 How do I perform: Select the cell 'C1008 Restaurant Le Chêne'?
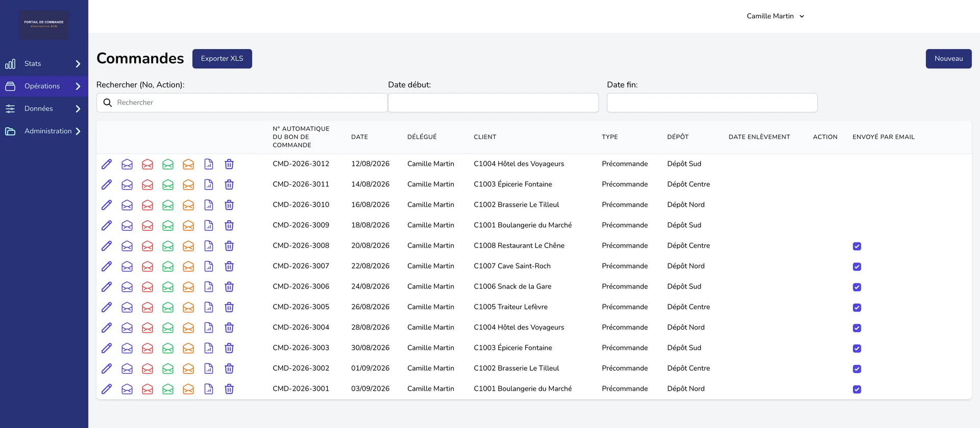click(x=519, y=246)
